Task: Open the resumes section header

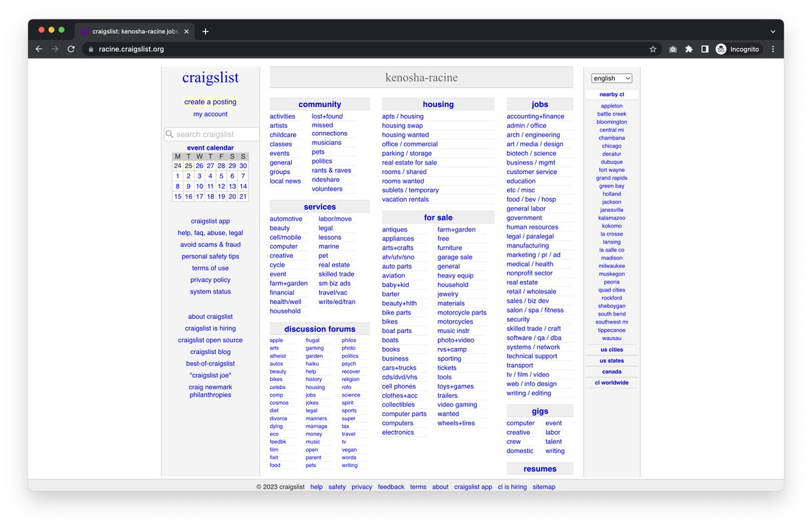Action: [540, 468]
